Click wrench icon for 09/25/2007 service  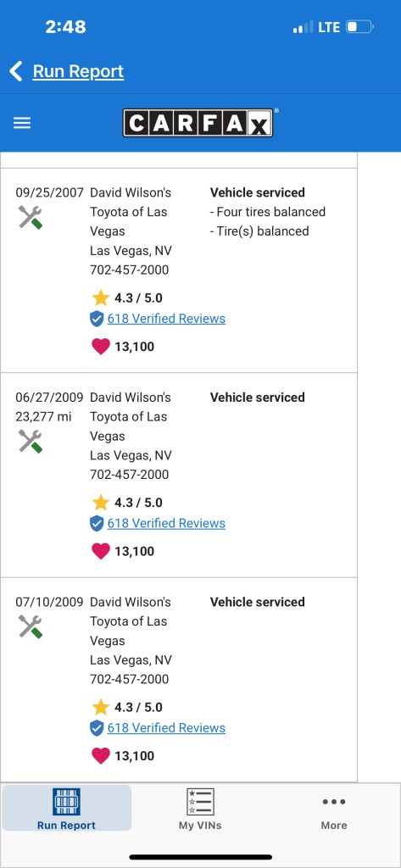[31, 217]
